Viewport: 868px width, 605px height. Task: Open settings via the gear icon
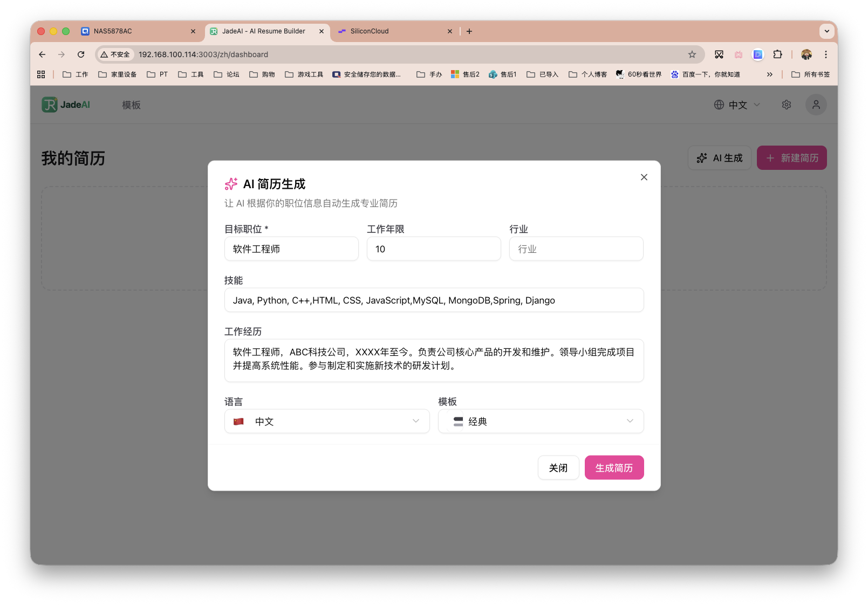point(786,105)
